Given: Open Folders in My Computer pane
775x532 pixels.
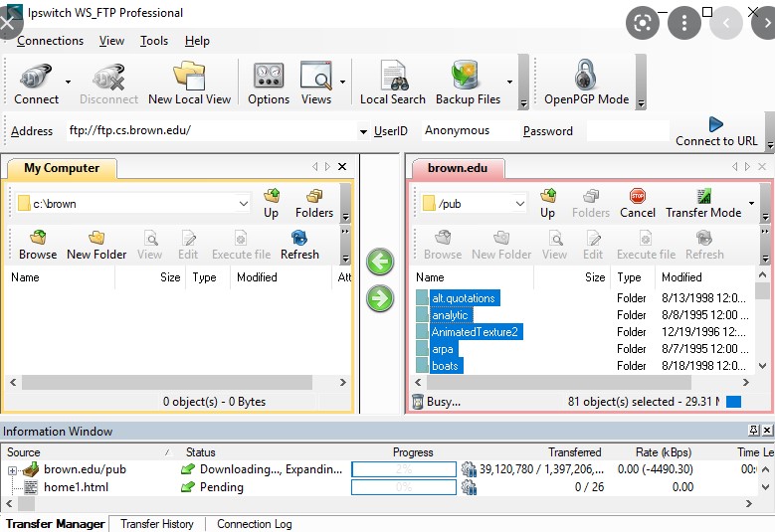Looking at the screenshot, I should (x=313, y=203).
